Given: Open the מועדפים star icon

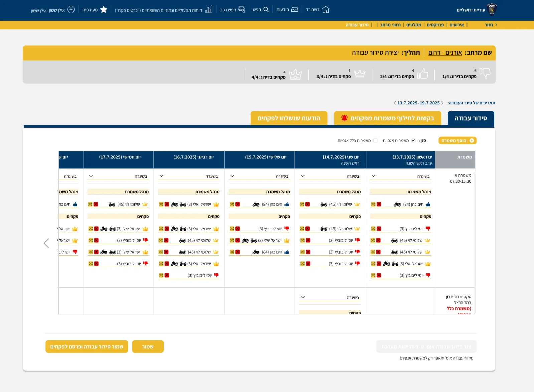Looking at the screenshot, I should [x=104, y=10].
